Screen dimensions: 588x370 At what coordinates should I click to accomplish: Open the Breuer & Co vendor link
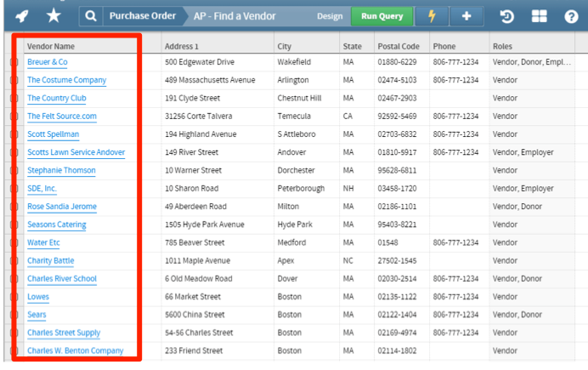pos(48,62)
